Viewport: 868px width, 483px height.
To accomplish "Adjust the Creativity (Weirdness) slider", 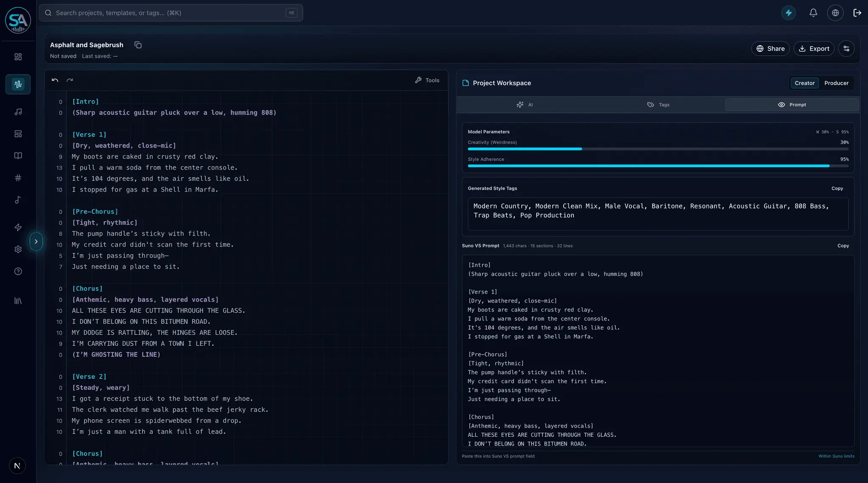I will pyautogui.click(x=658, y=149).
